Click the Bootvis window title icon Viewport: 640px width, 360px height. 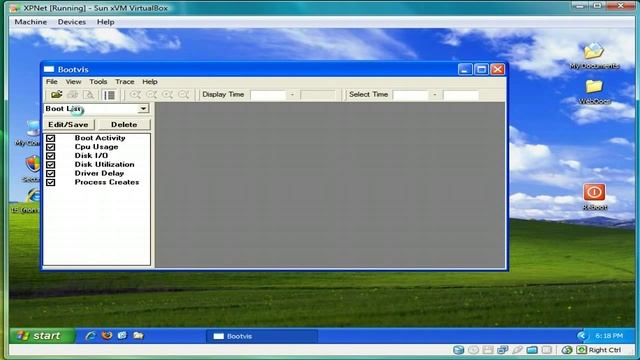point(49,69)
